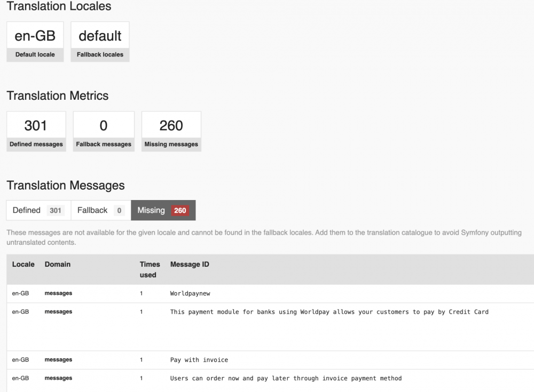The height and width of the screenshot is (392, 534).
Task: Click the red 260 badge on Missing tab
Action: (x=179, y=210)
